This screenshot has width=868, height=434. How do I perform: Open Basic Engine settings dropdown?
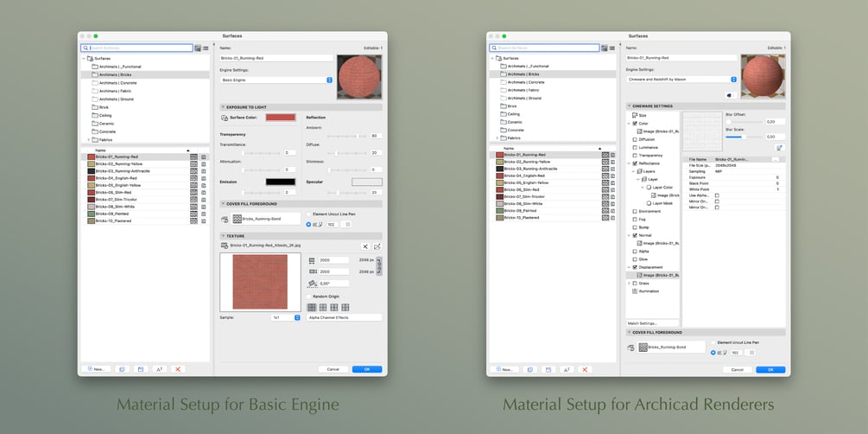[x=276, y=80]
